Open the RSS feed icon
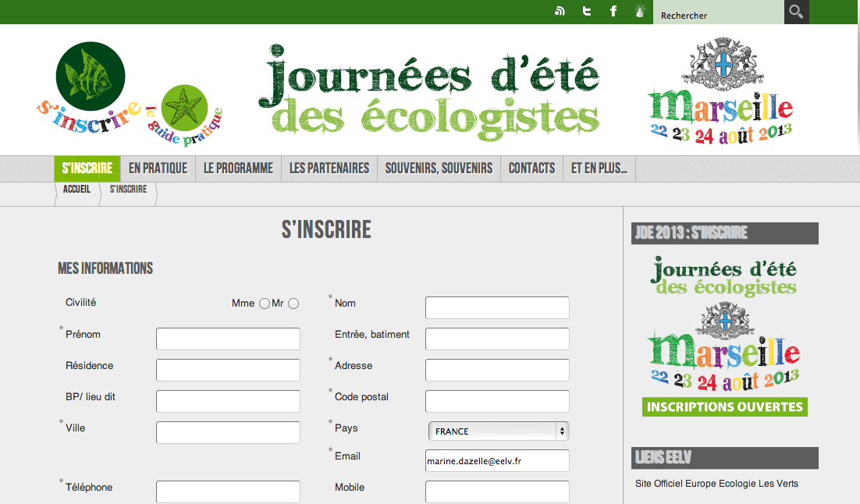860x504 pixels. click(560, 11)
